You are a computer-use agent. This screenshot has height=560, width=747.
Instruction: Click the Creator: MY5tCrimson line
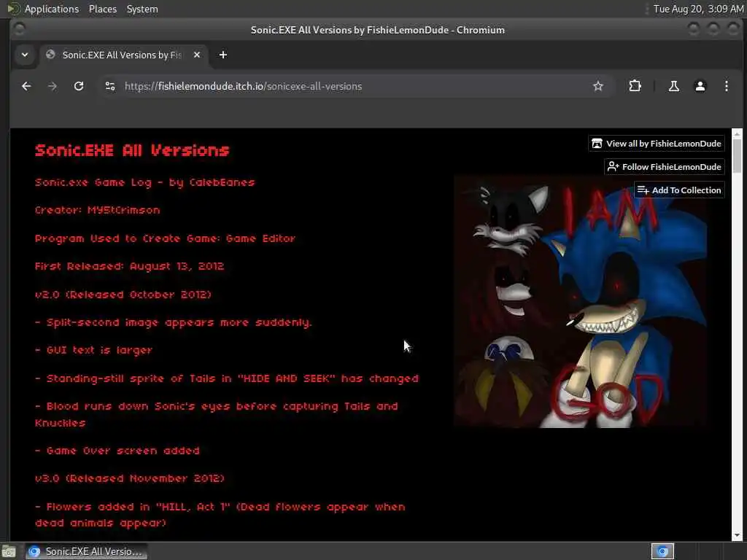click(x=97, y=210)
